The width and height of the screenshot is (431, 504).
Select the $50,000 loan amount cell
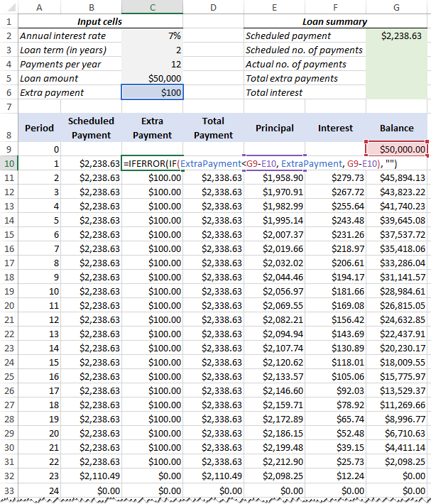pos(152,78)
